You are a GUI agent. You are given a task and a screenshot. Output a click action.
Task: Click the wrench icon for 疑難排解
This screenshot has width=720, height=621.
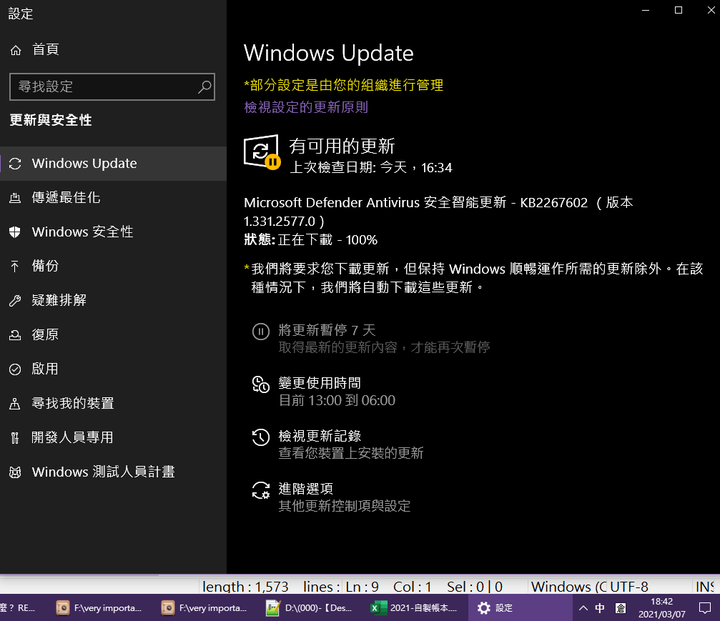15,301
